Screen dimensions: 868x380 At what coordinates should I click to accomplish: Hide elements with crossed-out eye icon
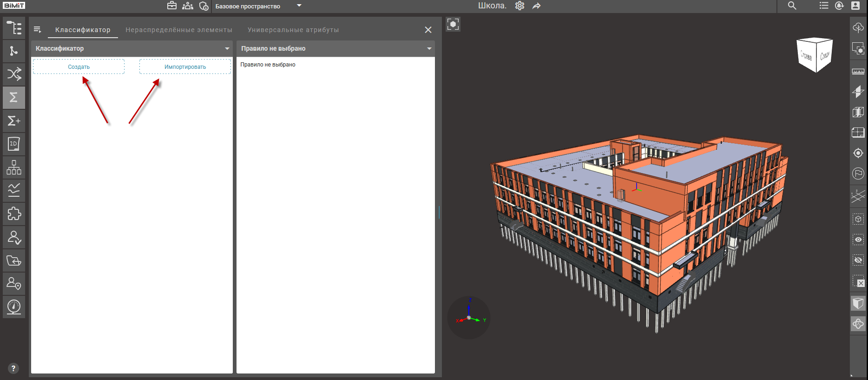pos(858,260)
